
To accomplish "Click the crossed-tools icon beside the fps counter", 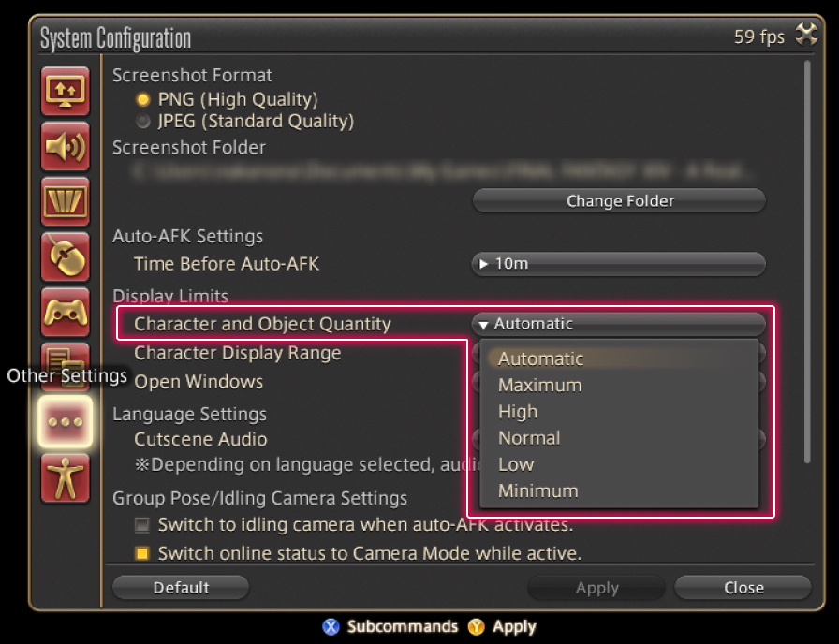I will 805,37.
